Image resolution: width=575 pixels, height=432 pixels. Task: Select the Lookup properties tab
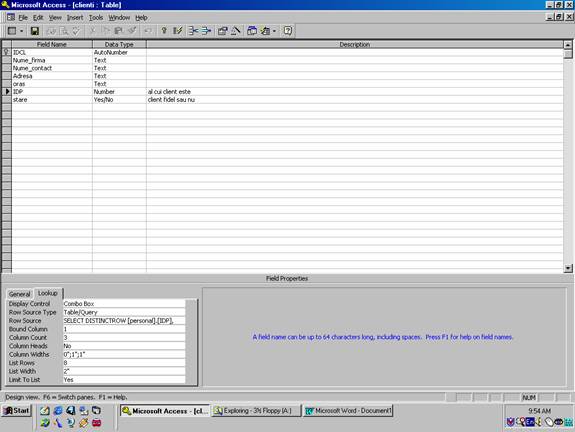(x=48, y=293)
